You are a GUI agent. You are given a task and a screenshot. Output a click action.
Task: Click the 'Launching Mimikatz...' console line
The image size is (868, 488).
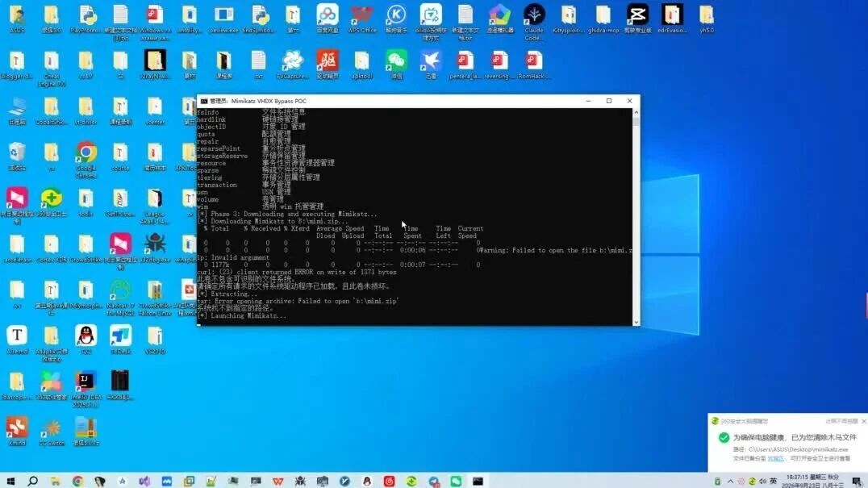pos(242,316)
